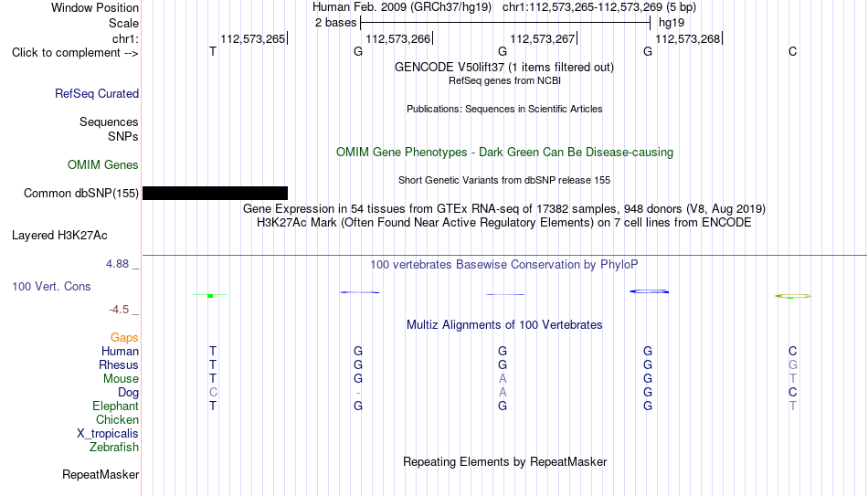Viewport: 868px width, 496px height.
Task: Select the Dog alignment row label
Action: (x=128, y=393)
